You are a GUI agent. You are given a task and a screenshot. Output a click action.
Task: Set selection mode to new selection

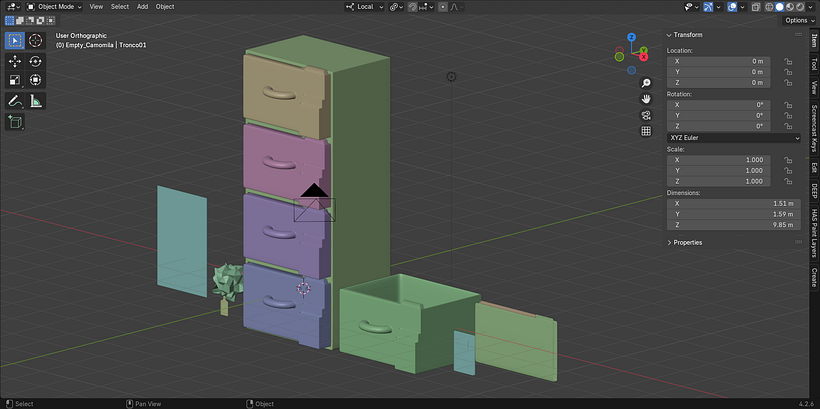coord(9,21)
